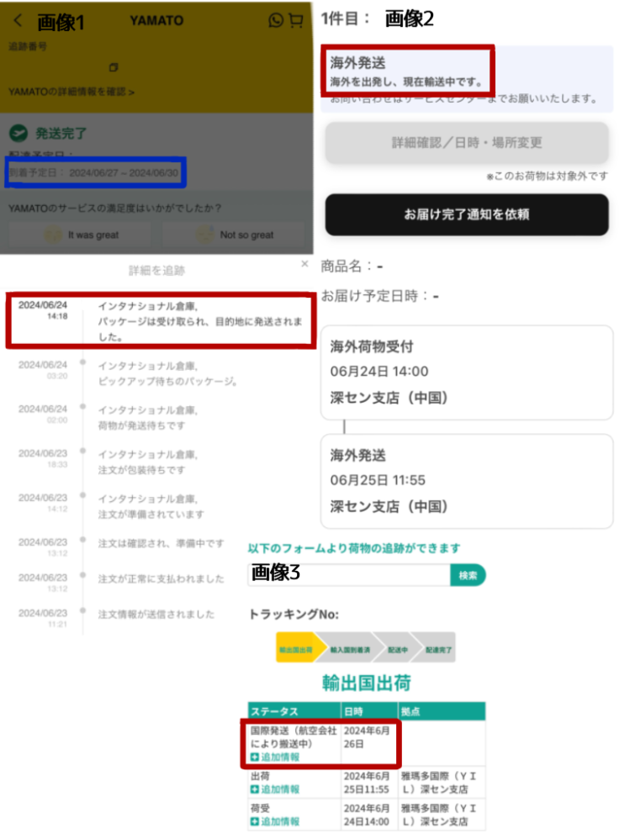Click the 発送完了 green check icon

click(19, 132)
